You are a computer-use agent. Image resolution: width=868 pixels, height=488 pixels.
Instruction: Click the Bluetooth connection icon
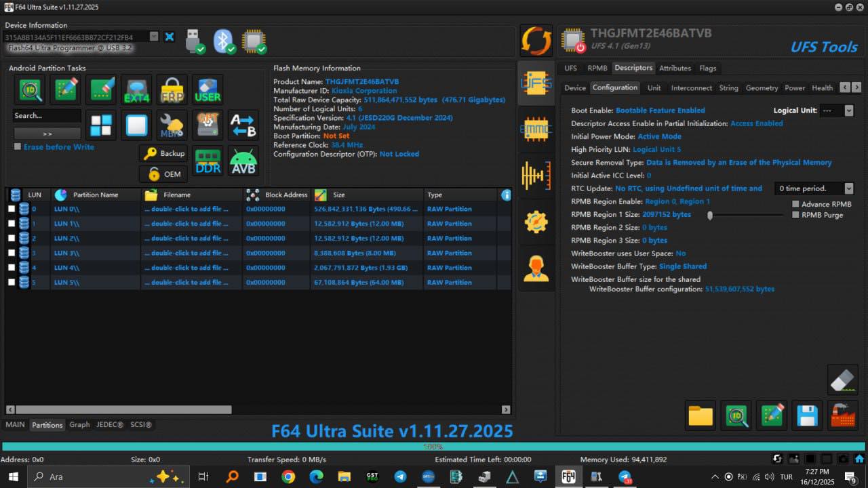coord(224,41)
